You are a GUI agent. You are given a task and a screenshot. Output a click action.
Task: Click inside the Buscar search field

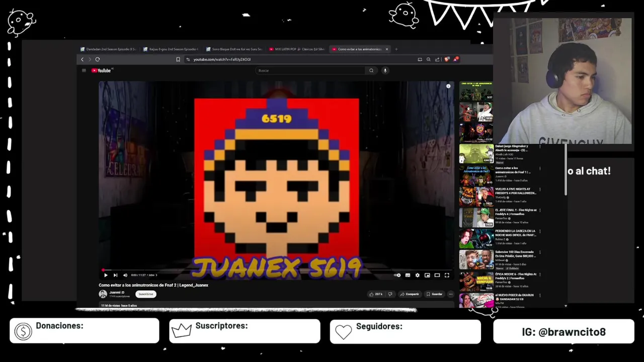tap(310, 70)
